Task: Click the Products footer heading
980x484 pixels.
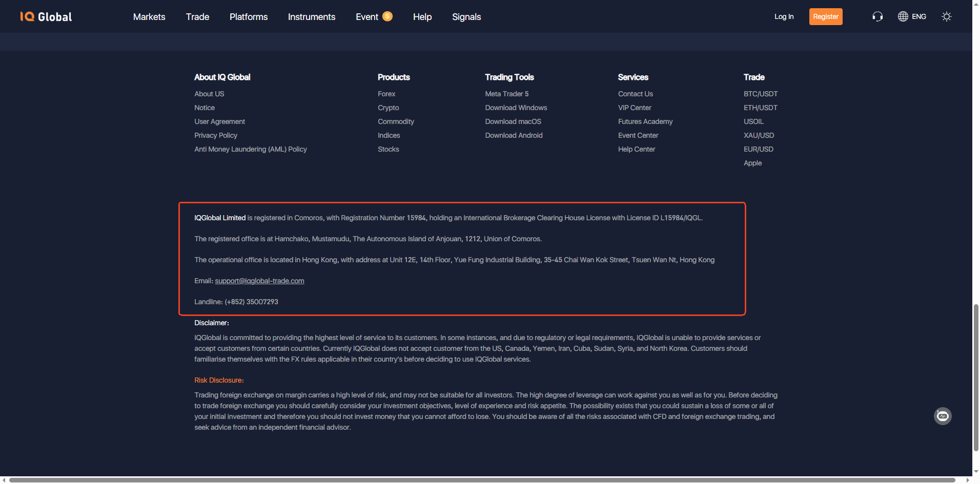Action: click(394, 77)
